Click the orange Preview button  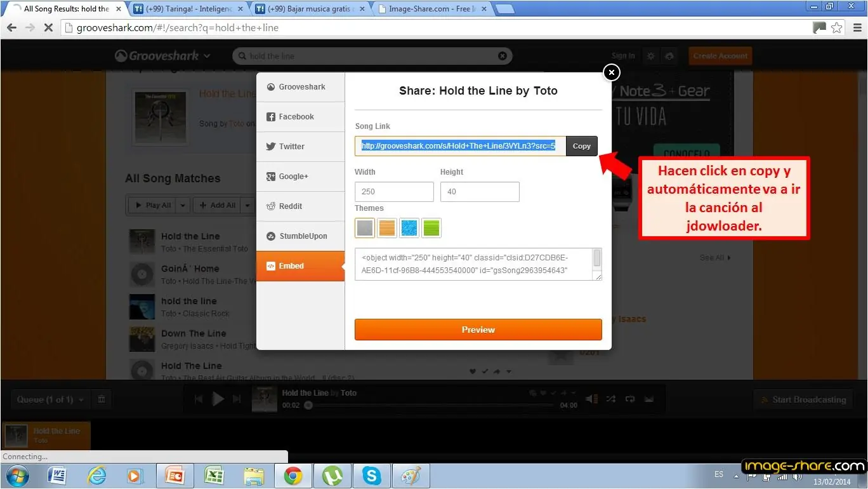coord(478,330)
